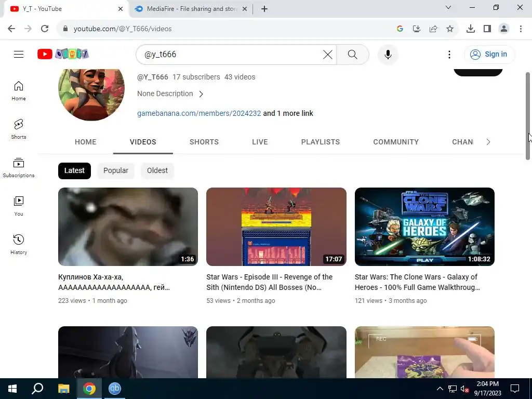Open the YouTube hamburger guide menu
532x399 pixels.
[x=19, y=54]
